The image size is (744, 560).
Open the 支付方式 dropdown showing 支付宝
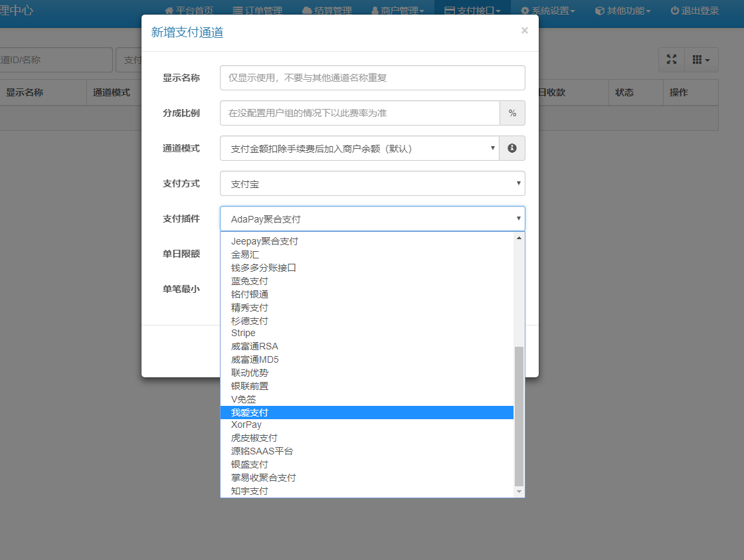click(x=373, y=183)
